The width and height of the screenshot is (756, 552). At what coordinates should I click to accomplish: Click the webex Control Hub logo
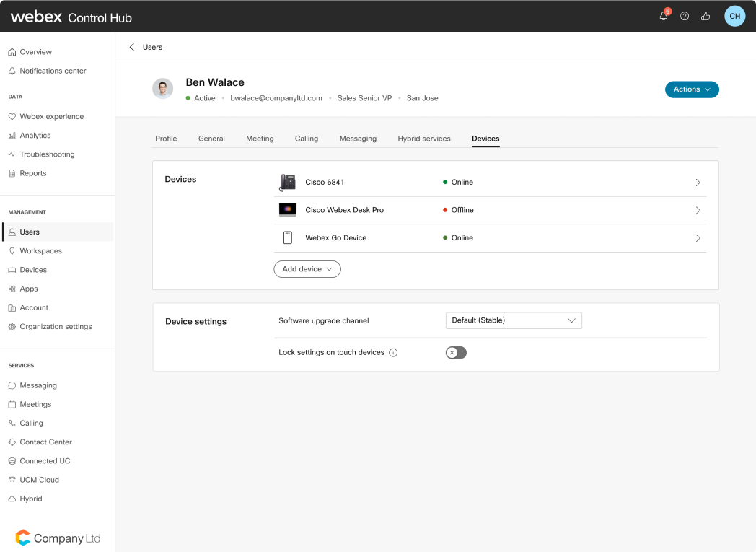click(71, 17)
